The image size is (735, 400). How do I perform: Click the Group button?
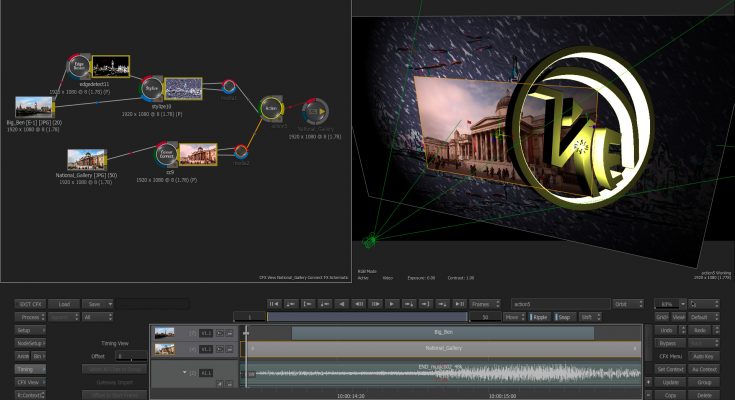pos(703,382)
